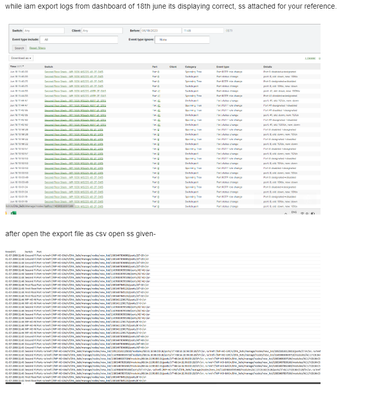Click the Search button

click(19, 48)
